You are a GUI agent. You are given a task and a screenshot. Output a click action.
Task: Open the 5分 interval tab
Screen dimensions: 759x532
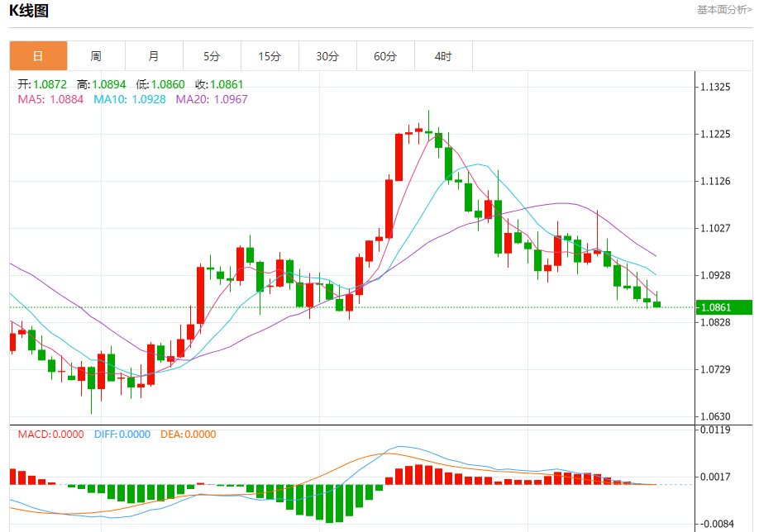212,56
